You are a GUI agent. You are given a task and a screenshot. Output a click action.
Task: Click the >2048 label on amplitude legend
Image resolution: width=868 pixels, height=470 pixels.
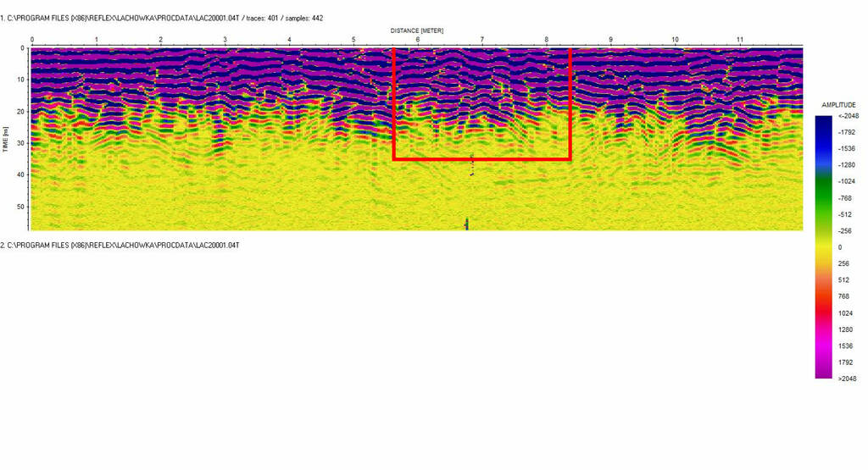tap(845, 379)
